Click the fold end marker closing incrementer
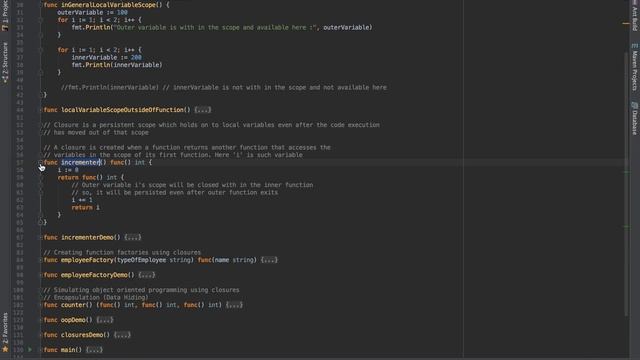 (40, 222)
